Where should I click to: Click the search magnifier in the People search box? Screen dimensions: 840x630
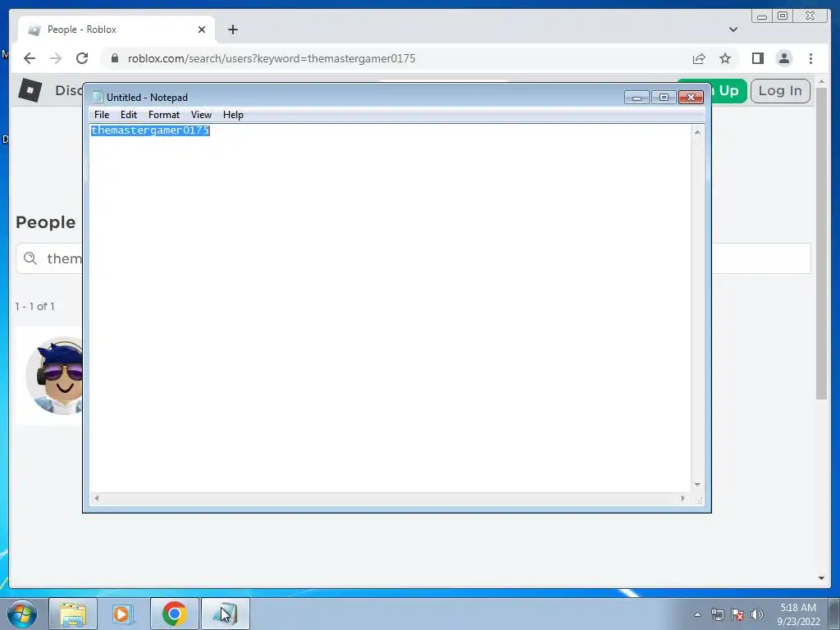click(30, 258)
